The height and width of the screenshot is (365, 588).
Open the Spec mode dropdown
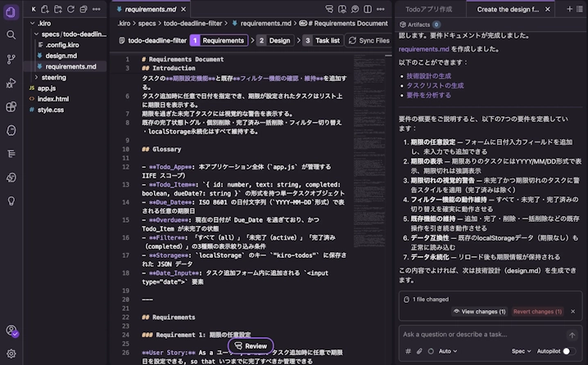coord(521,351)
